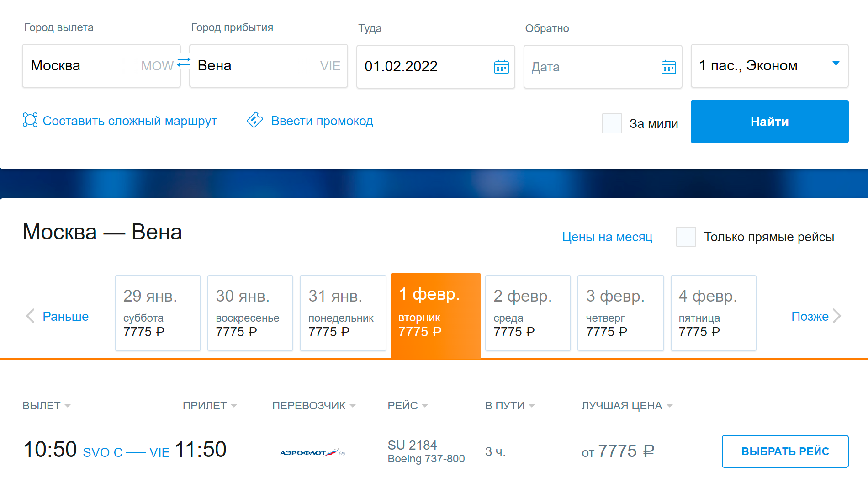
Task: Click the Москва departure city field
Action: [x=101, y=66]
